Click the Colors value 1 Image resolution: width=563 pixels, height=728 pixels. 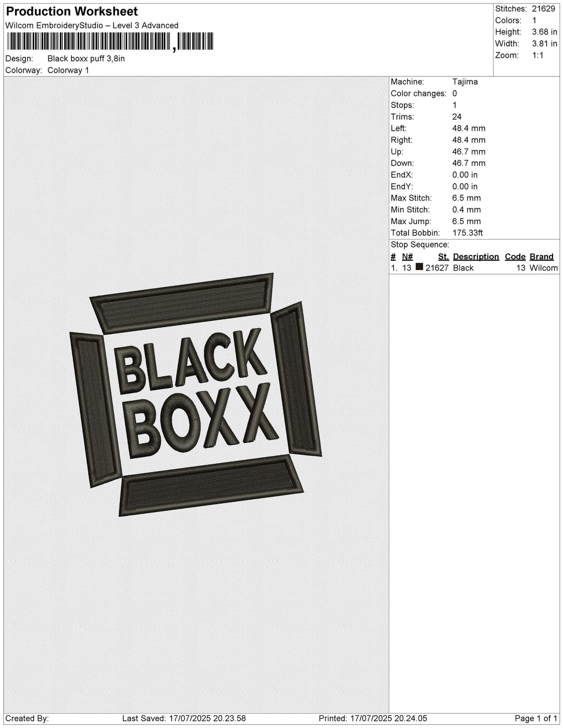coord(534,21)
